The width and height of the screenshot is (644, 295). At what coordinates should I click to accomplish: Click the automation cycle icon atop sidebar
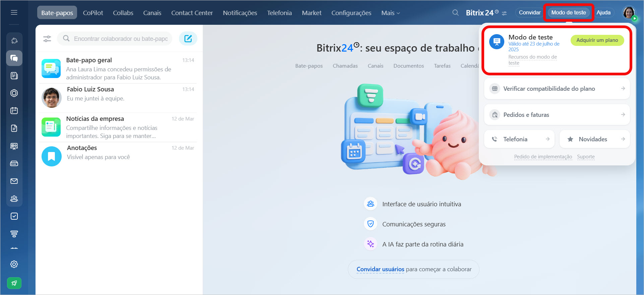(x=14, y=41)
